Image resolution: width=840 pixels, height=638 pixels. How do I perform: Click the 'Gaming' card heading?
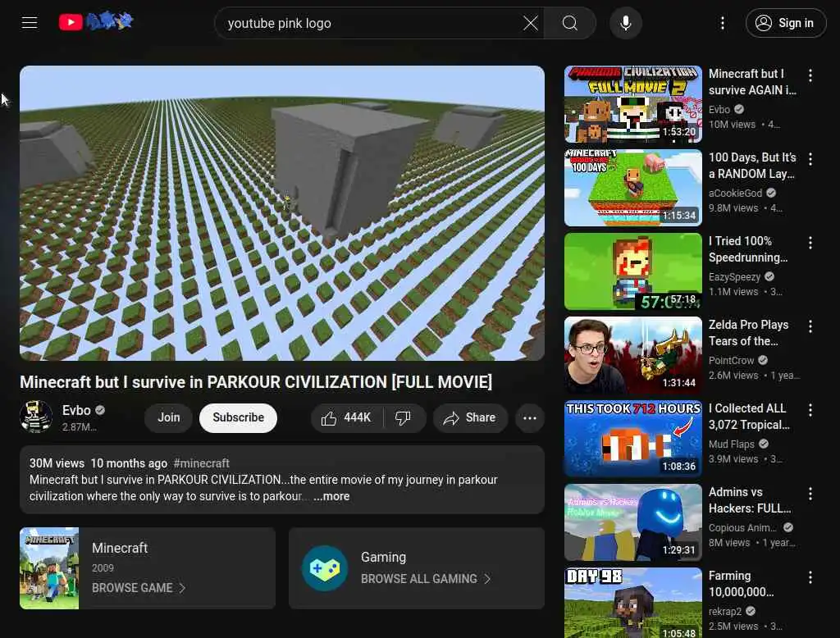pyautogui.click(x=383, y=557)
